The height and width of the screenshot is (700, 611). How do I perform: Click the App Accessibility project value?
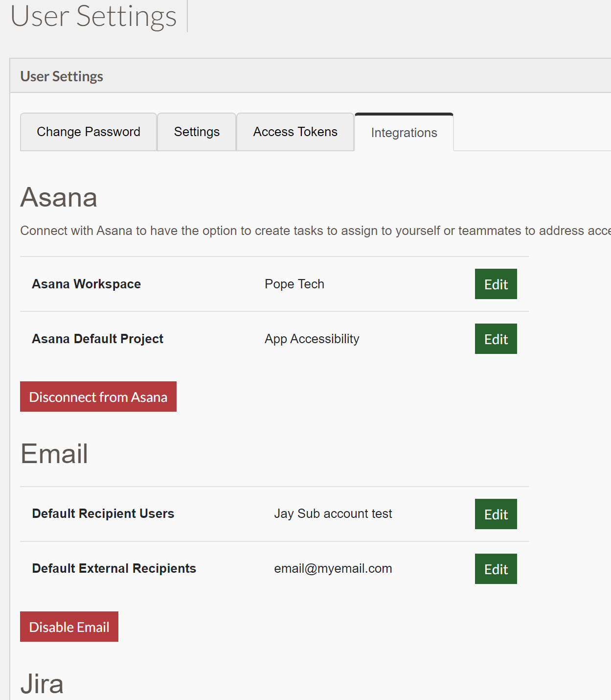[x=312, y=339]
